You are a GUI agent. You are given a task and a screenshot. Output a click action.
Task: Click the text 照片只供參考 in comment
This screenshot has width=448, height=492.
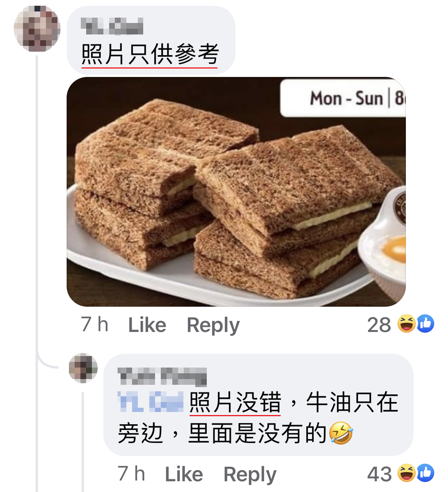click(x=150, y=54)
